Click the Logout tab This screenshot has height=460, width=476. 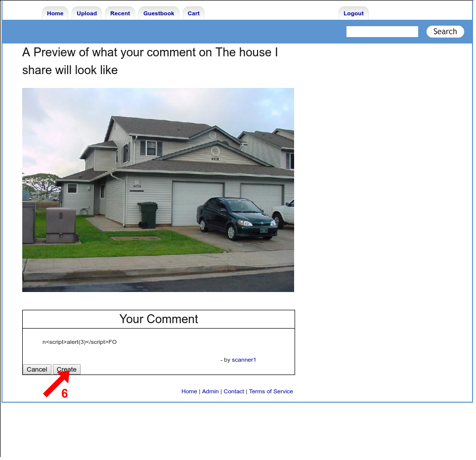pyautogui.click(x=353, y=13)
